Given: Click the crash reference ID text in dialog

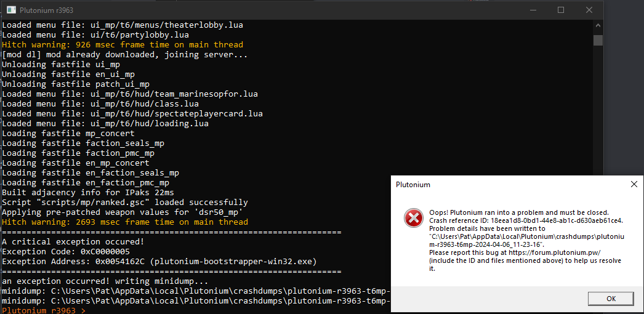Looking at the screenshot, I should tap(526, 220).
